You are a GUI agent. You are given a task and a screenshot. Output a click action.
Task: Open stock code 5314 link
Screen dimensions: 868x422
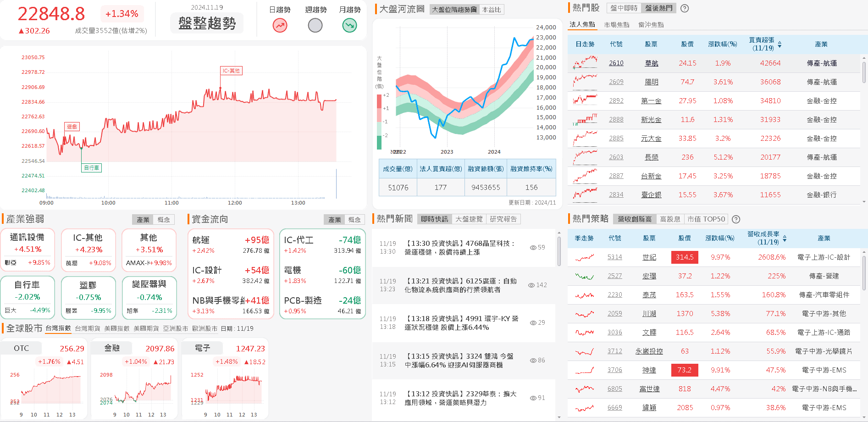(614, 257)
